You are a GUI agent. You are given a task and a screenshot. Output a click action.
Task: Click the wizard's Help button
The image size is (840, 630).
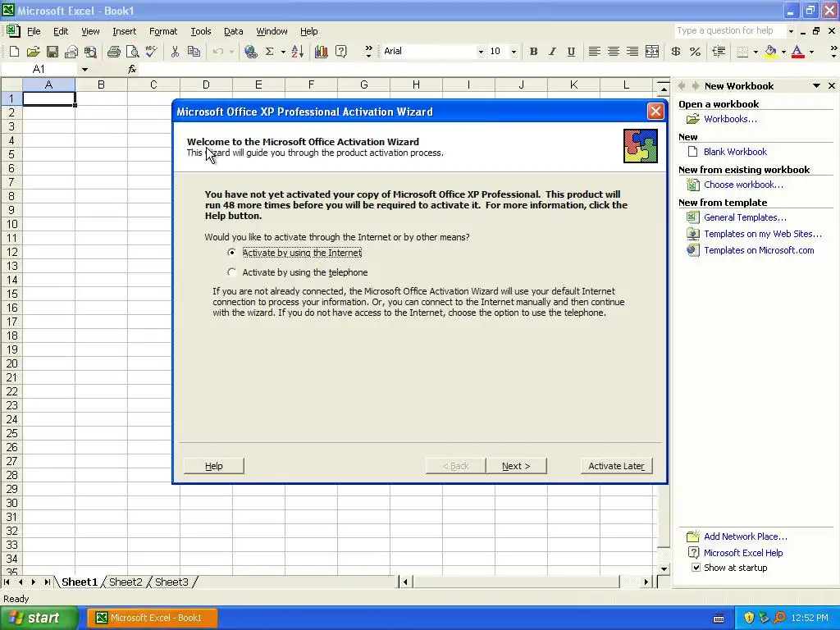point(214,466)
